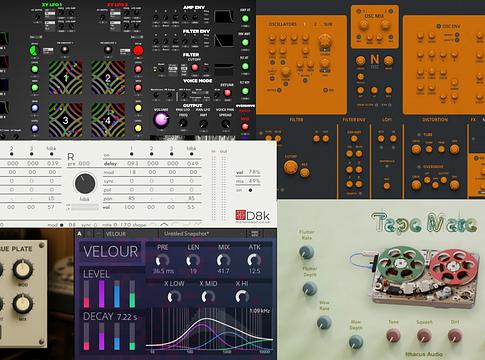The image size is (485, 360).
Task: Toggle the D8k 'on' dot below mix
Action: click(x=250, y=190)
